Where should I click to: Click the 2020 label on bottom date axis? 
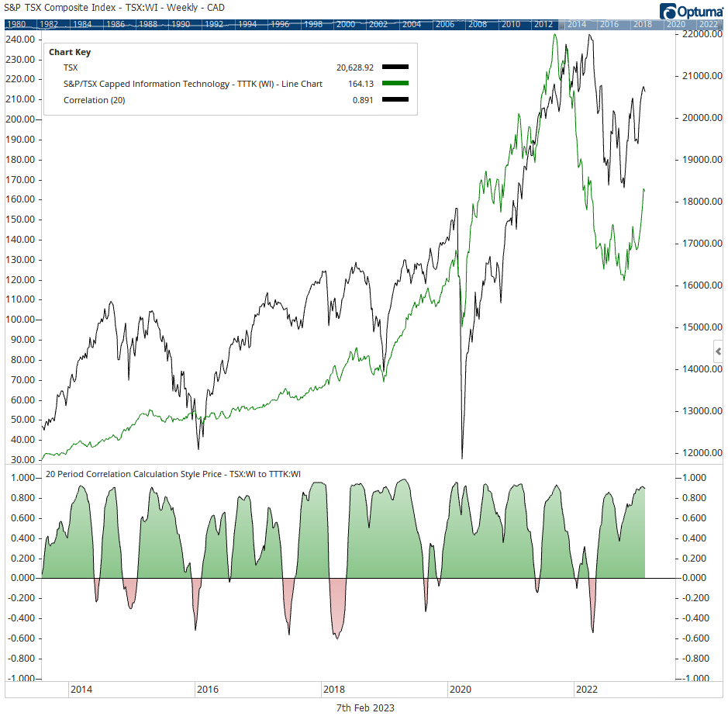(x=460, y=689)
